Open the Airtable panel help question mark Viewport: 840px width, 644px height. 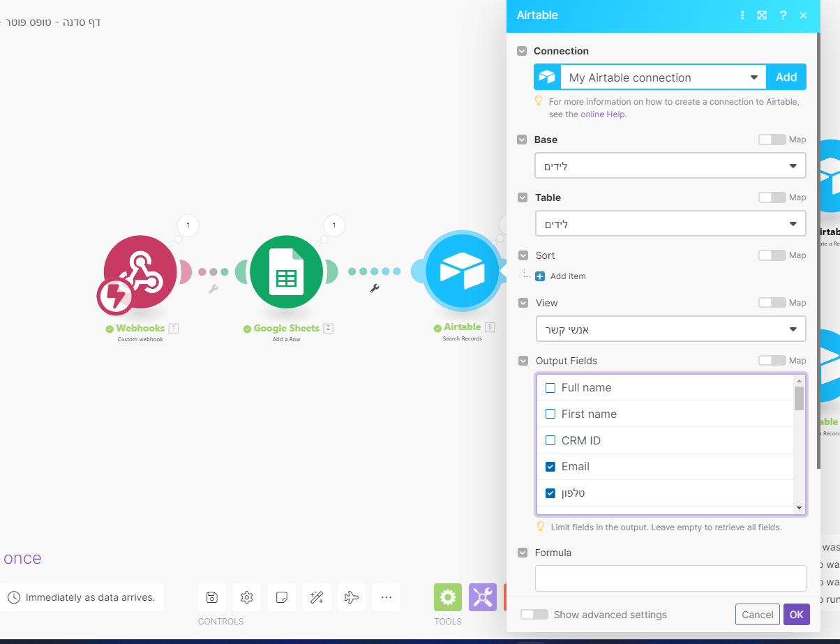pyautogui.click(x=783, y=15)
